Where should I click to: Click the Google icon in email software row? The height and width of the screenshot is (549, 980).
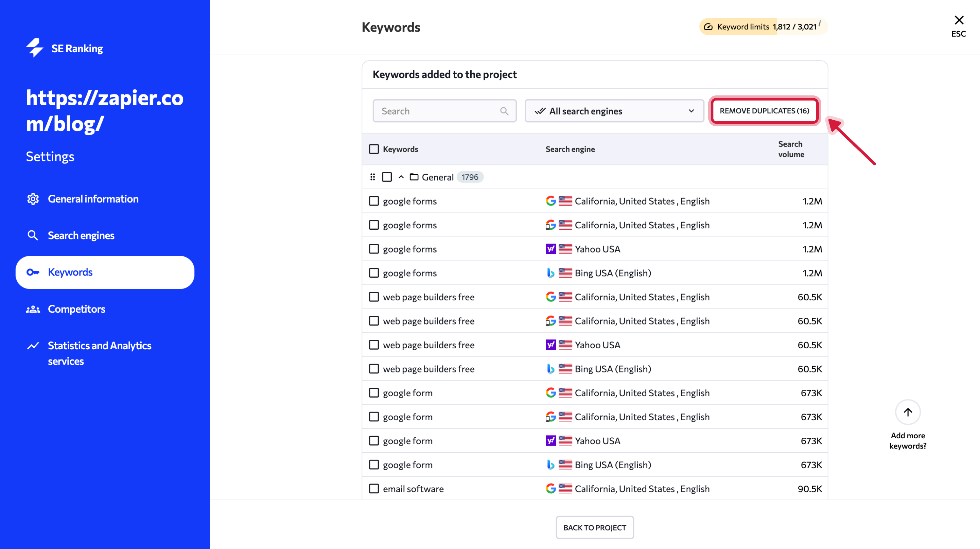click(550, 488)
